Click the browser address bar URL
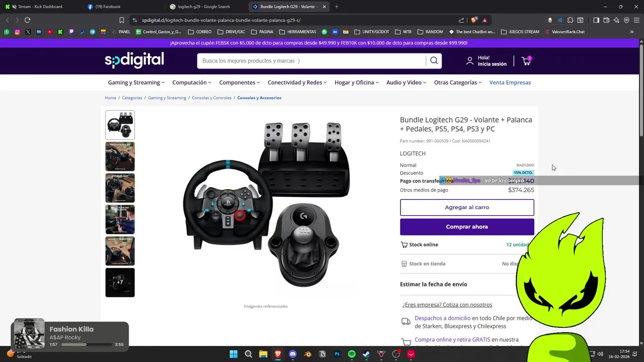Screen dimensions: 644x362 221,20
